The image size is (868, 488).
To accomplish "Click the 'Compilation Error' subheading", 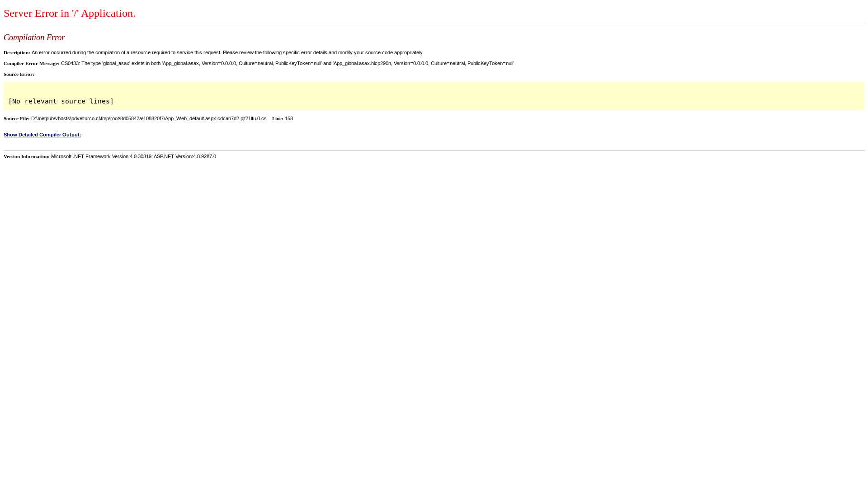I will click(x=34, y=38).
